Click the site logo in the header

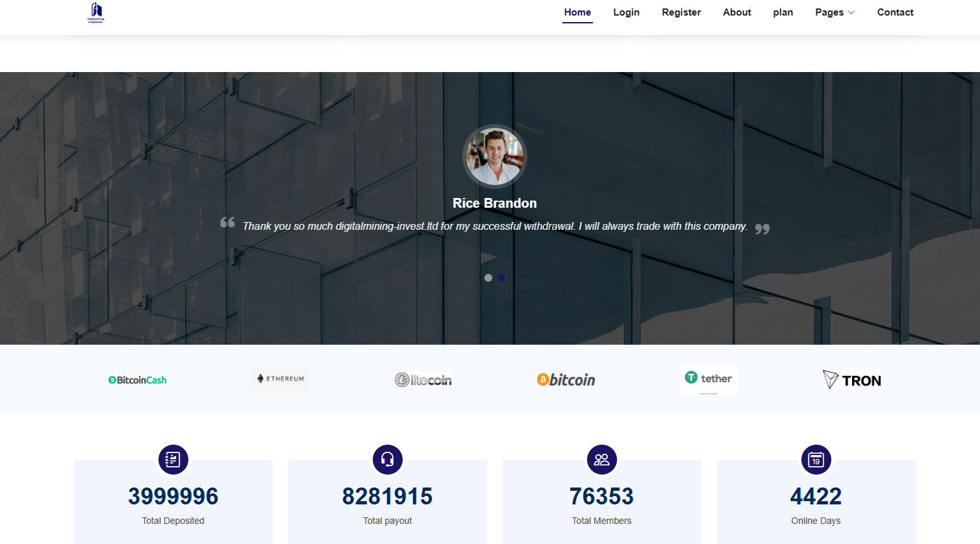96,12
